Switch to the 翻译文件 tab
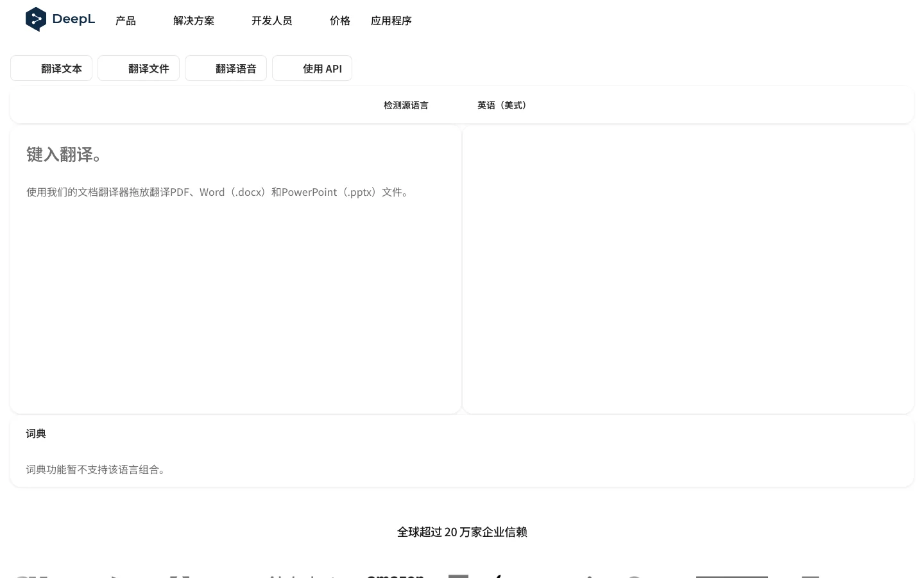Image resolution: width=924 pixels, height=578 pixels. click(x=139, y=68)
